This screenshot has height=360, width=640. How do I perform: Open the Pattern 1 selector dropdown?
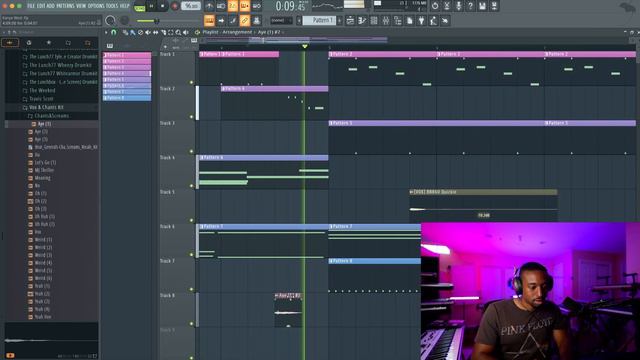[319, 20]
